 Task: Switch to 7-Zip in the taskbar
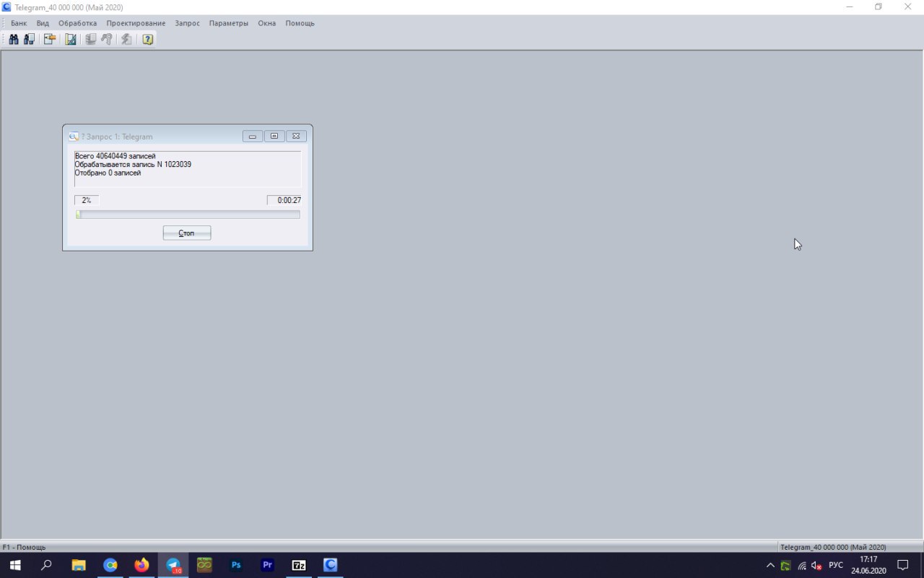(299, 565)
